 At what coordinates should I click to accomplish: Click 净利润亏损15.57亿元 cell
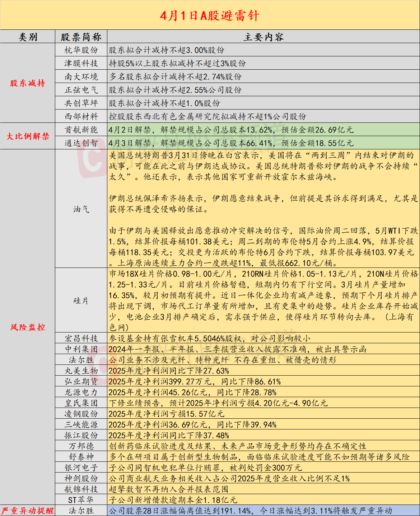coord(263,414)
